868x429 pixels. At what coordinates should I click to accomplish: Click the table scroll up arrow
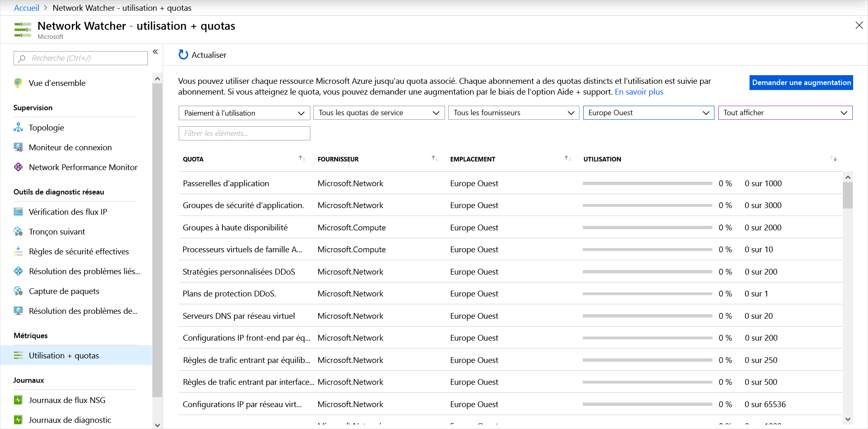click(848, 177)
